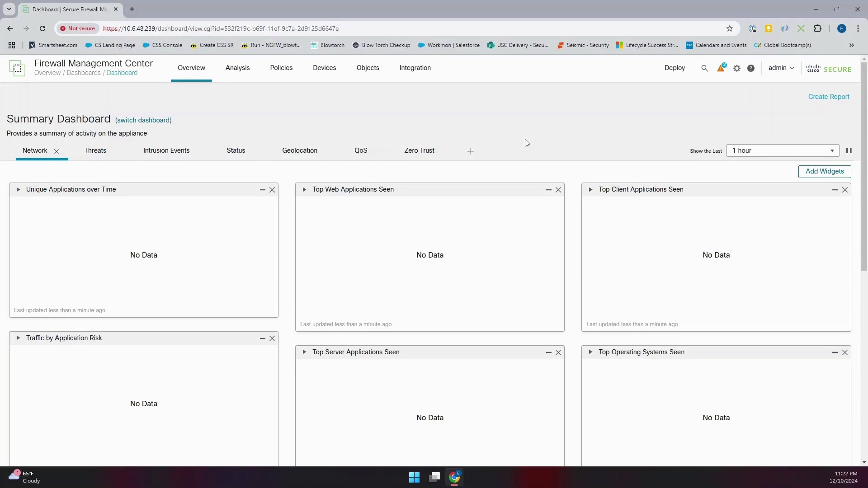Minimize Top Client Applications Seen widget
This screenshot has height=488, width=868.
[835, 190]
